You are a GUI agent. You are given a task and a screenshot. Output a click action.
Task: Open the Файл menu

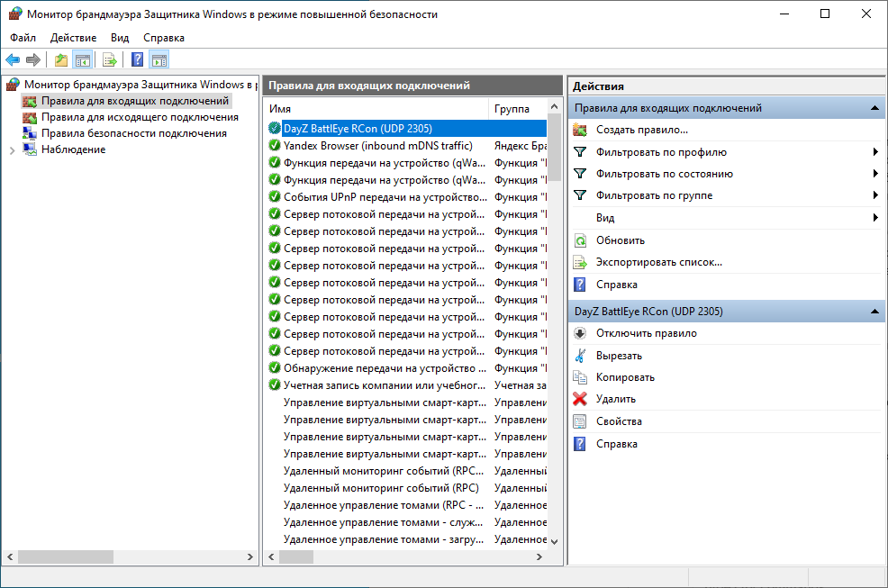(x=23, y=38)
